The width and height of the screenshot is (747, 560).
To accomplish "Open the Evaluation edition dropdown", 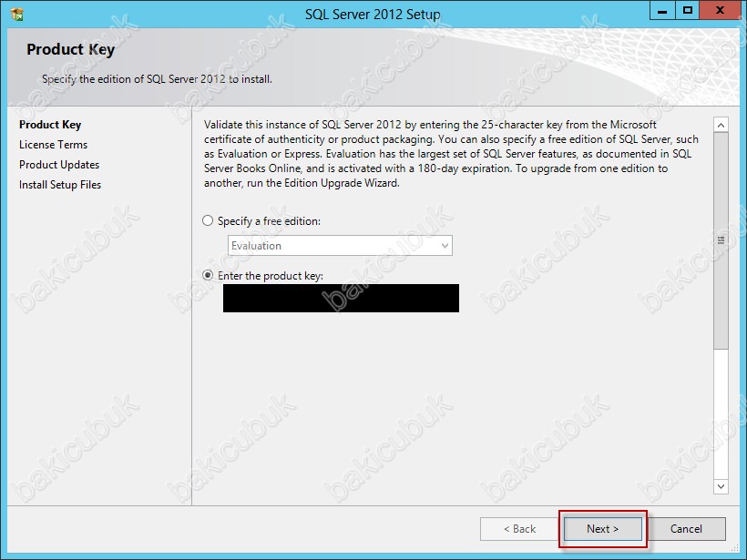I will click(x=340, y=246).
